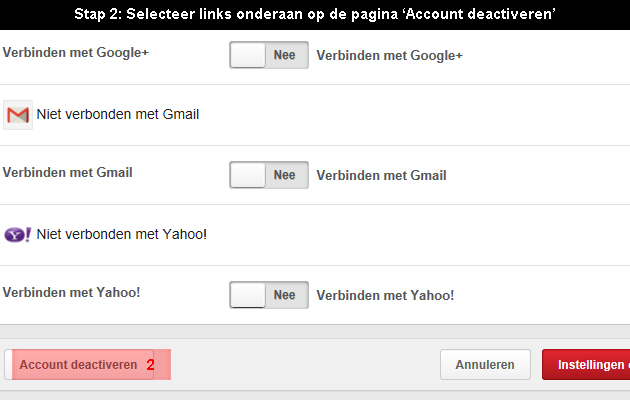The image size is (630, 400).
Task: Click the Nee label on Yahoo! toggle
Action: pyautogui.click(x=284, y=295)
